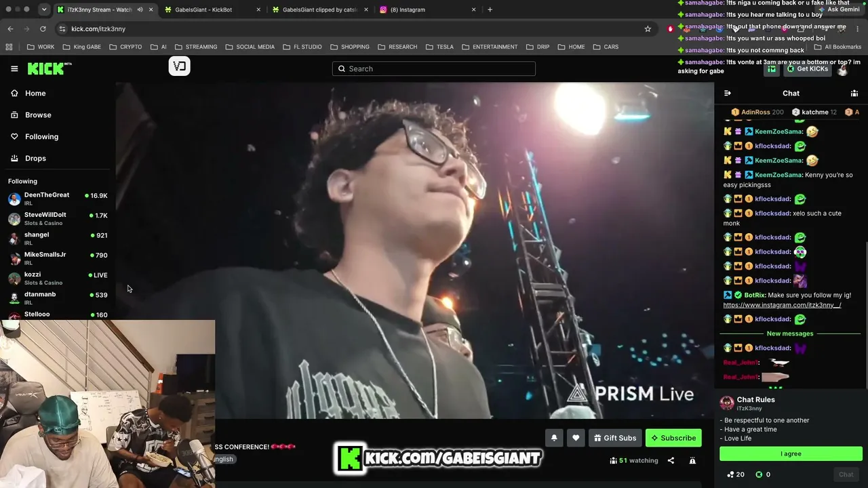View the 51 watching viewer count
This screenshot has width=868, height=488.
click(634, 461)
